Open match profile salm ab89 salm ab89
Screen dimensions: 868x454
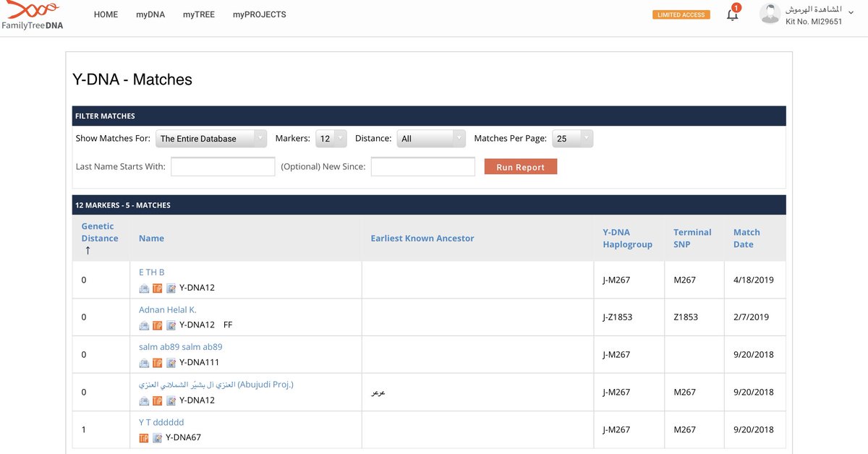click(181, 348)
